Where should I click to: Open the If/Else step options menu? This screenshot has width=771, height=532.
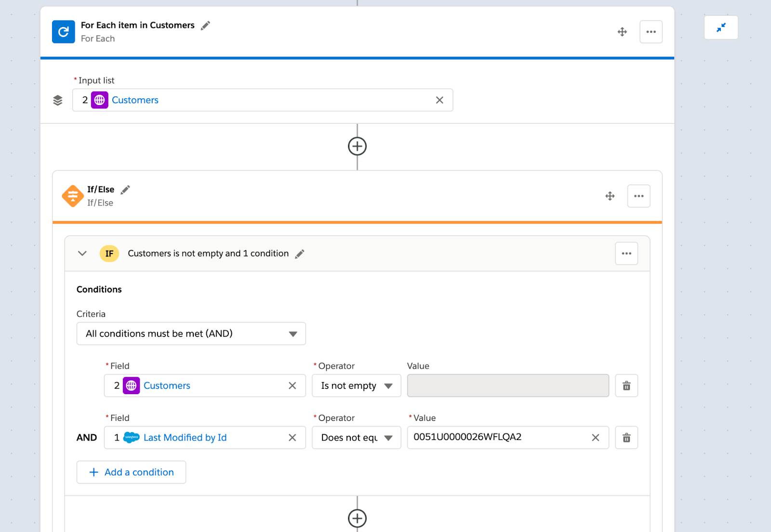coord(639,196)
